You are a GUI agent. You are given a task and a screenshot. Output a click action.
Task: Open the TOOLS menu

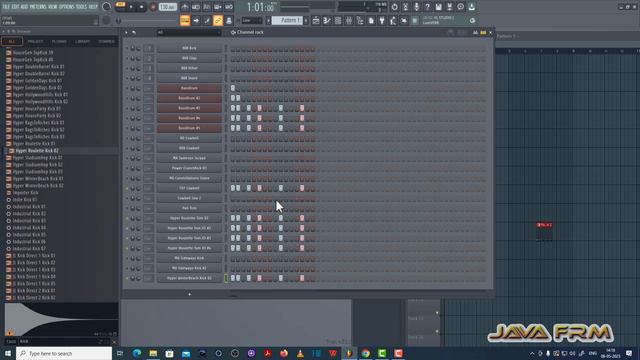pyautogui.click(x=81, y=7)
